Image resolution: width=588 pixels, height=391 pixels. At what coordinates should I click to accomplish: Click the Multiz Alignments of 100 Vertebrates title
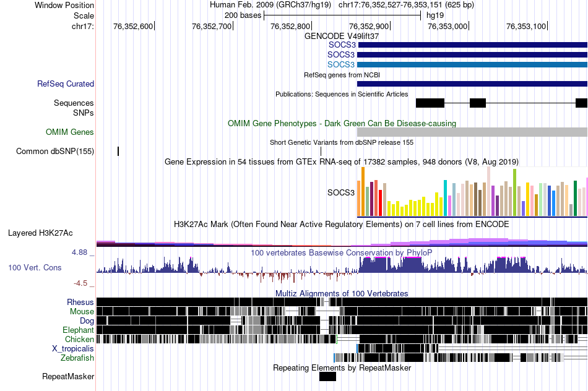click(x=342, y=293)
